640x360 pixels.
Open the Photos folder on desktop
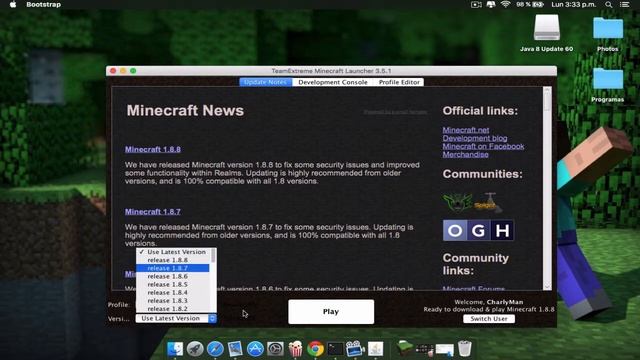point(608,34)
